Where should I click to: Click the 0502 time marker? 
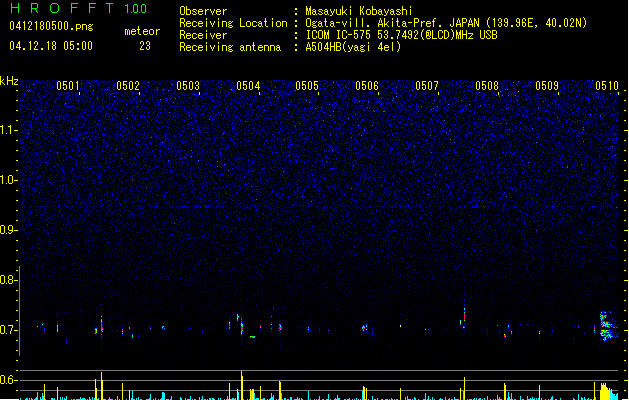click(x=128, y=86)
